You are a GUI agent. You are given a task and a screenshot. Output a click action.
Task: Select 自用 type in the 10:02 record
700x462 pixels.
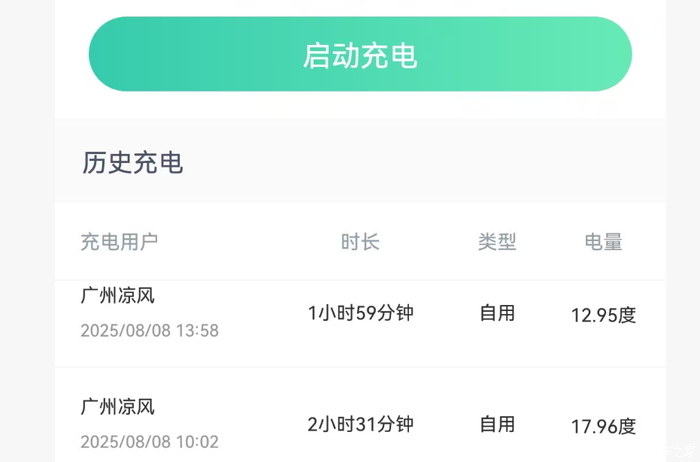(x=497, y=424)
